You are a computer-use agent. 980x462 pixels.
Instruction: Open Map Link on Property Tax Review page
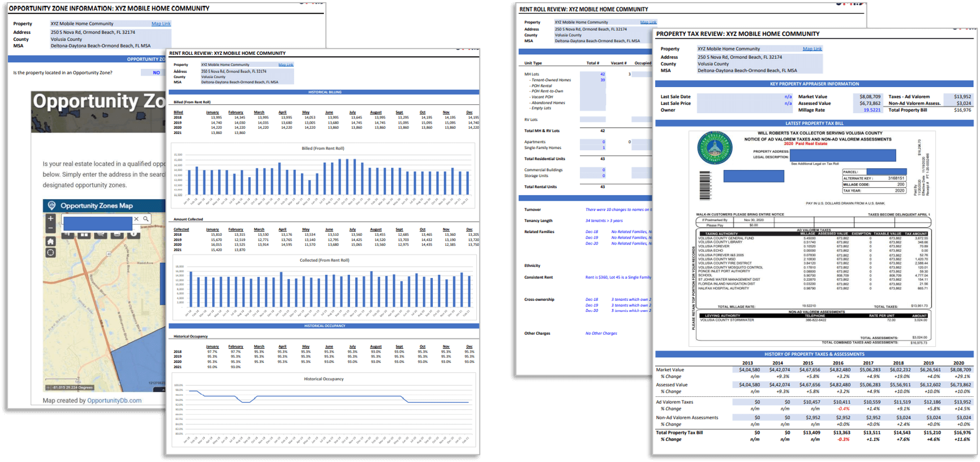click(x=812, y=48)
